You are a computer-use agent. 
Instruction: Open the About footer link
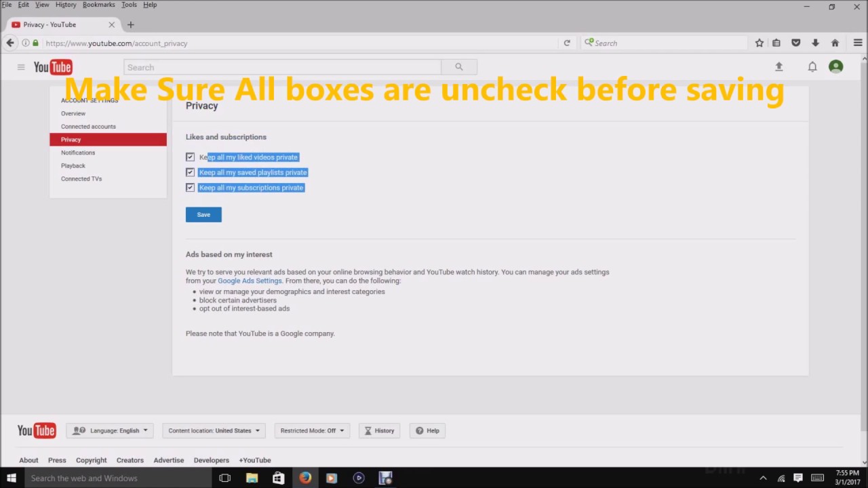pyautogui.click(x=28, y=460)
